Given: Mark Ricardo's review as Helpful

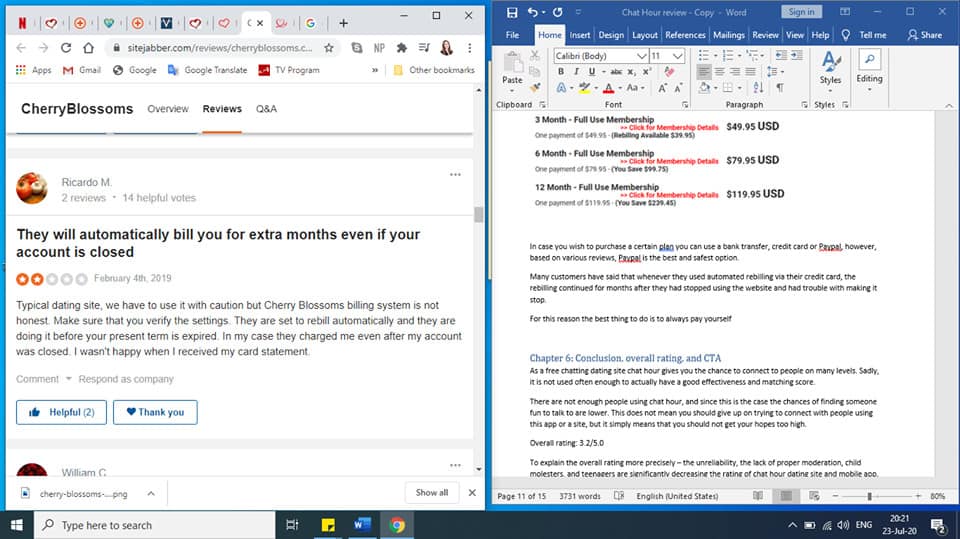Looking at the screenshot, I should 61,412.
